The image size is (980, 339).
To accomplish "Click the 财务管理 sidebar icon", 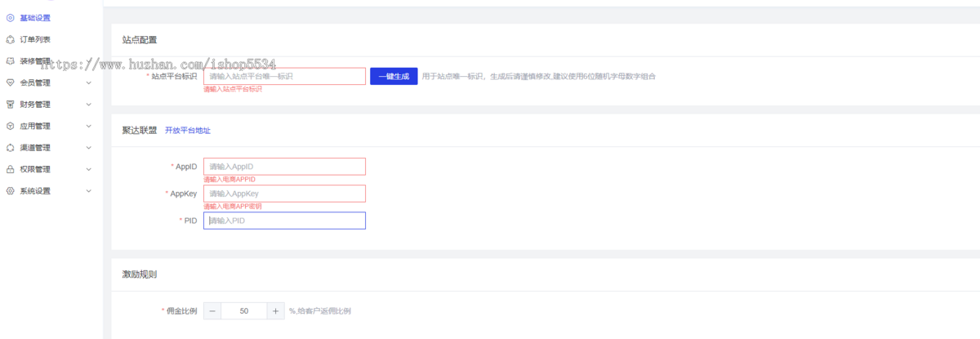I will click(x=10, y=105).
